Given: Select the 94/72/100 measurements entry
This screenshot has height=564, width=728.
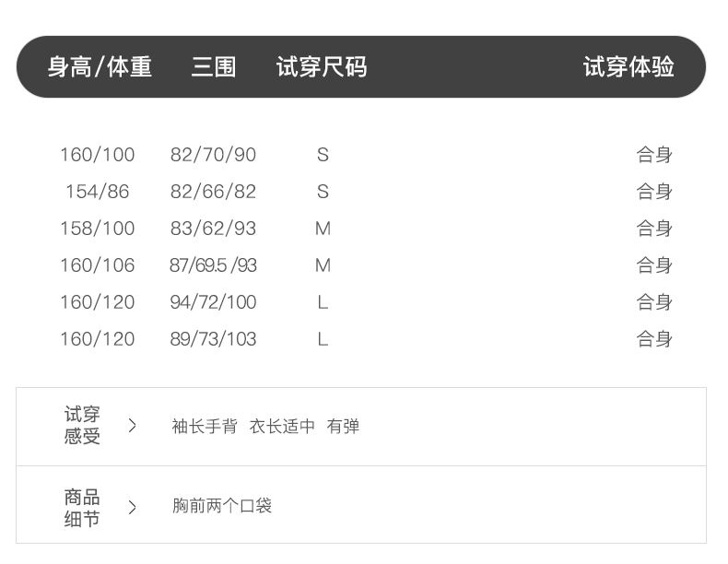Looking at the screenshot, I should click(213, 302).
